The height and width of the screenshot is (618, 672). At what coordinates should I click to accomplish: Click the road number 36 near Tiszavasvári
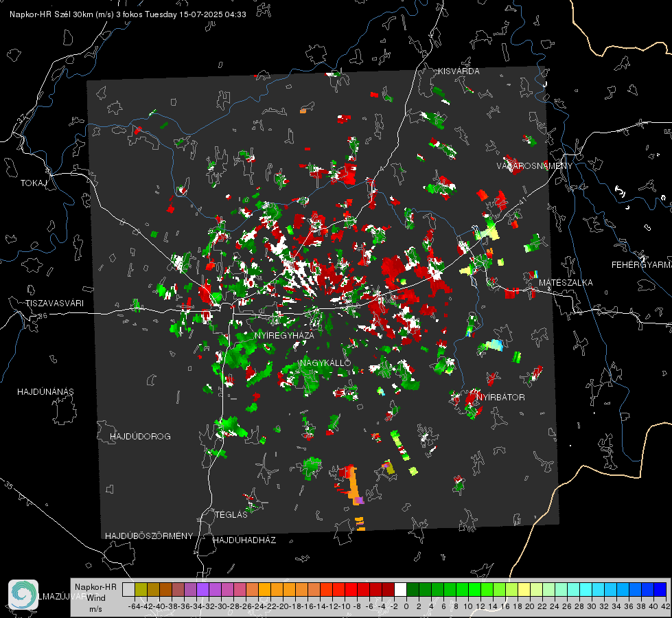pyautogui.click(x=43, y=316)
